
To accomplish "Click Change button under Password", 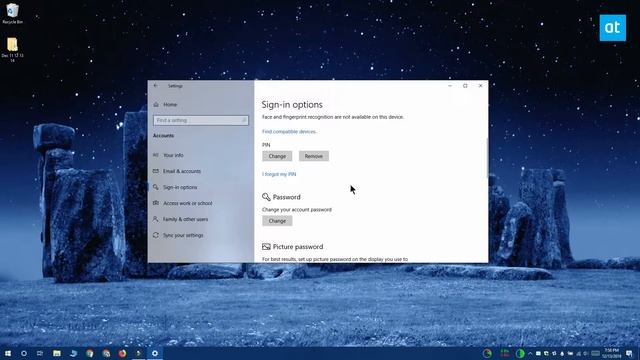I will (277, 221).
